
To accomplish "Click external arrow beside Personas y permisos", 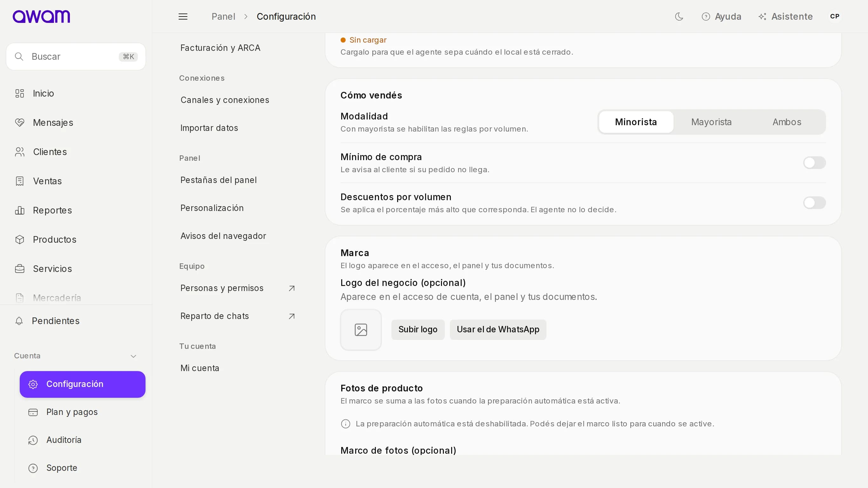I will [292, 288].
